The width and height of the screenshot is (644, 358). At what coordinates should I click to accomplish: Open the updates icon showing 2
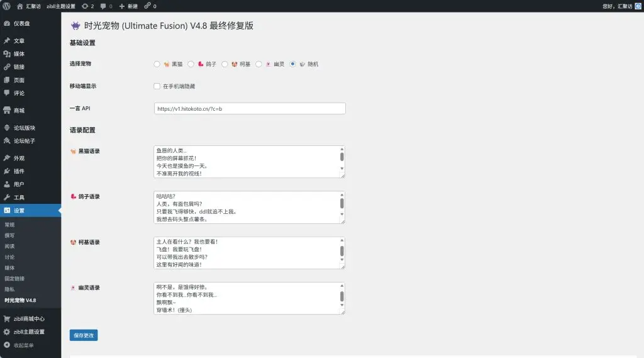pos(85,6)
